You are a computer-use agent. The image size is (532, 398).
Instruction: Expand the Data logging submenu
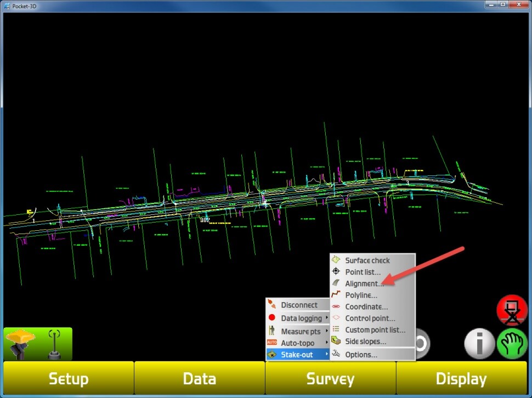301,318
